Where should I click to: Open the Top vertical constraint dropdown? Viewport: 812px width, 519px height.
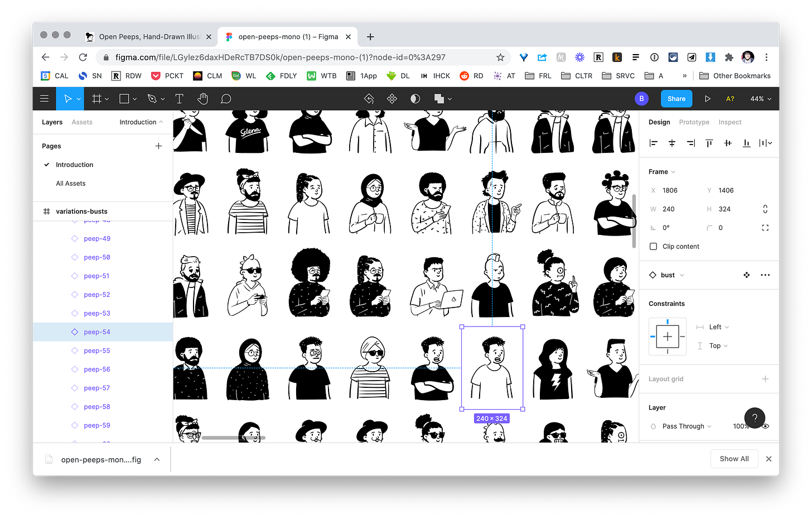tap(719, 346)
